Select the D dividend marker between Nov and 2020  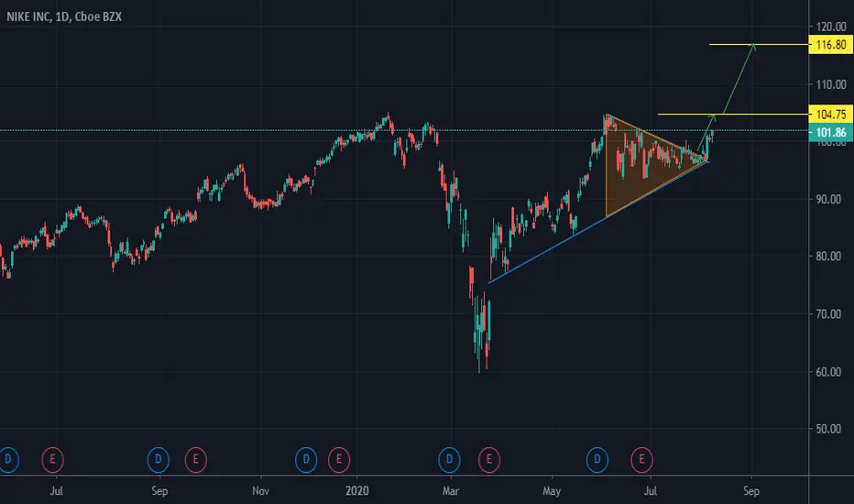[x=306, y=460]
